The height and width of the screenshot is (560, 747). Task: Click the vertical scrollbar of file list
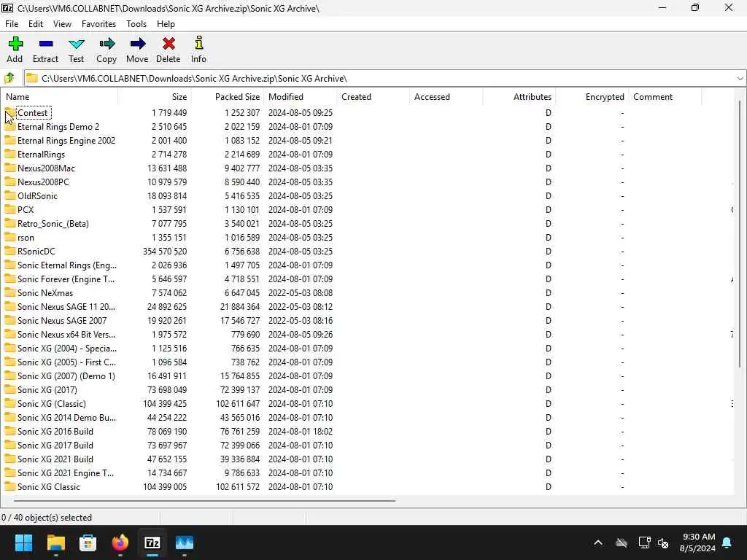point(740,233)
